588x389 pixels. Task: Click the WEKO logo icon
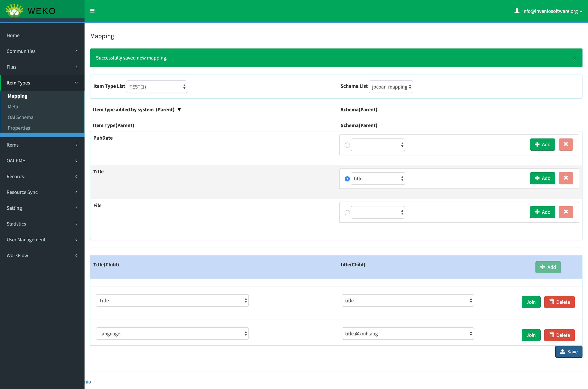(14, 11)
